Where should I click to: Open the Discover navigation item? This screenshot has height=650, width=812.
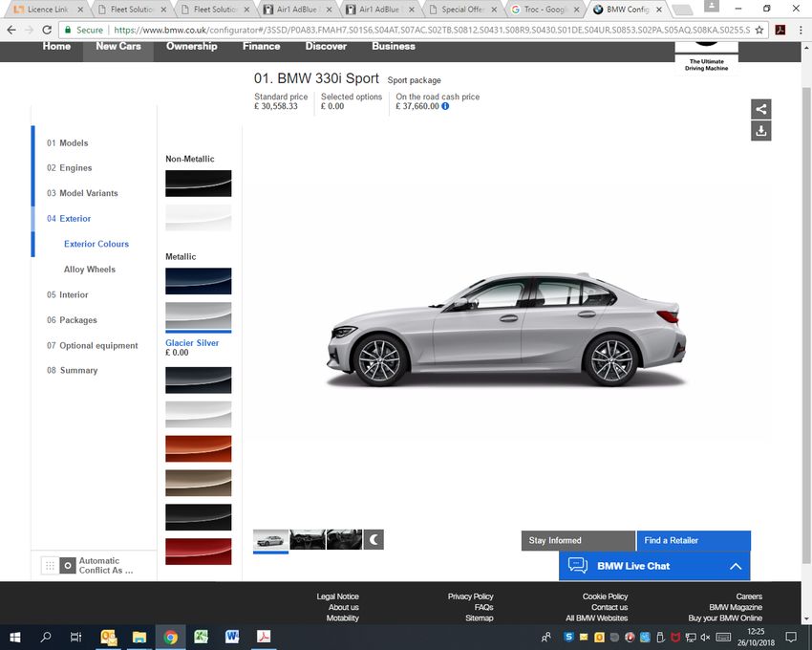pos(326,46)
